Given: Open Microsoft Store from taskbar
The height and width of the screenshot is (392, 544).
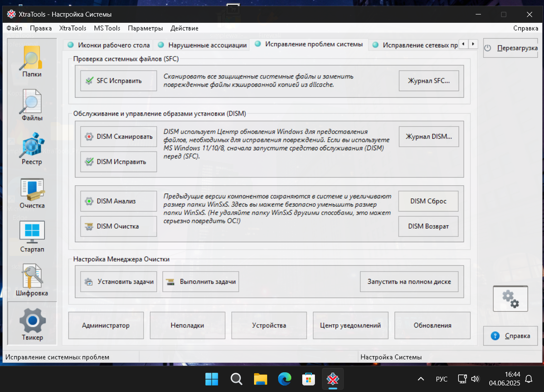Looking at the screenshot, I should pos(309,378).
